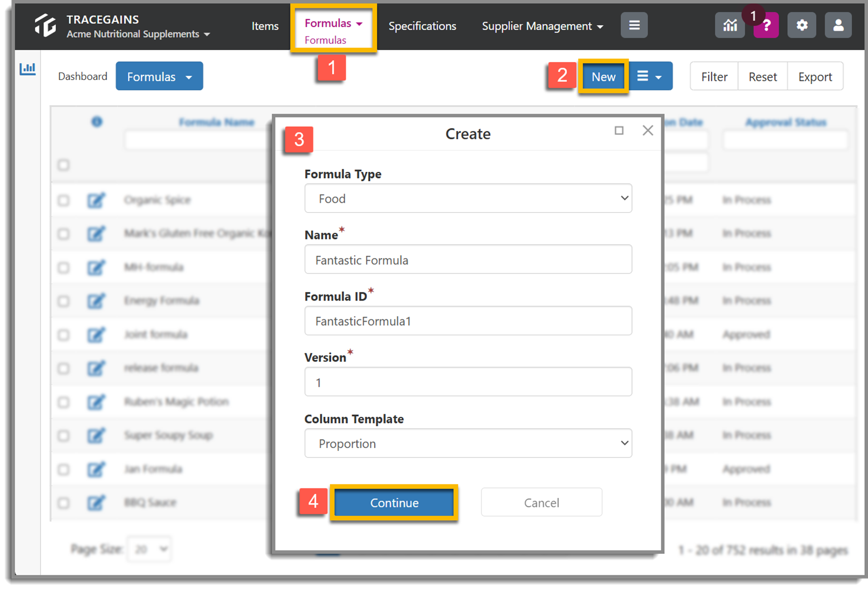
Task: Select Mark's Gluten Free Organic row checkbox
Action: coord(64,234)
